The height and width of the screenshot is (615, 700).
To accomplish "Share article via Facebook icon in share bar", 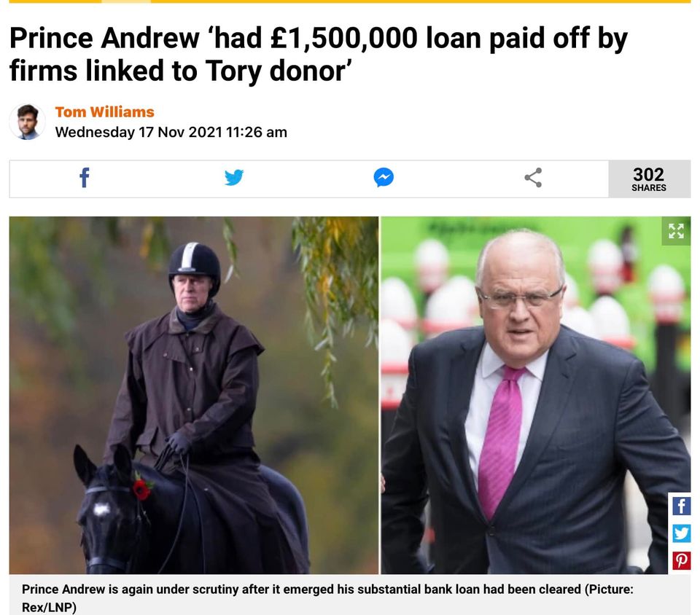I will coord(85,178).
